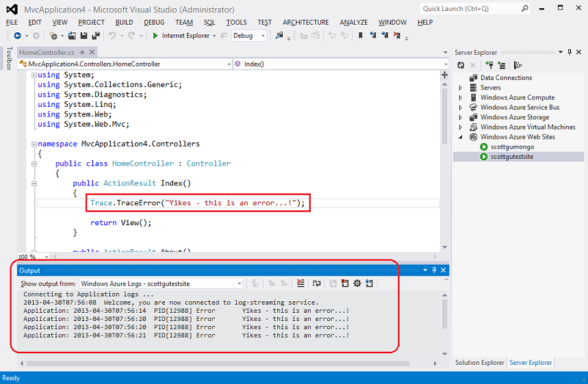Start debugging with the green play icon
This screenshot has width=588, height=384.
(x=155, y=36)
